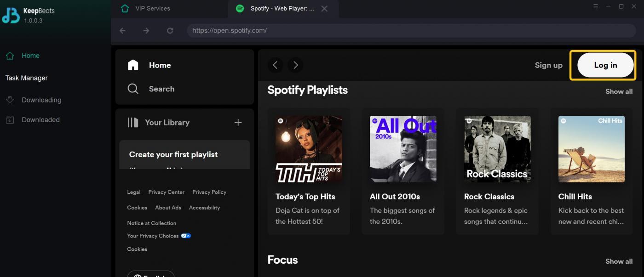Open the Privacy Policy link
644x277 pixels.
pyautogui.click(x=209, y=192)
